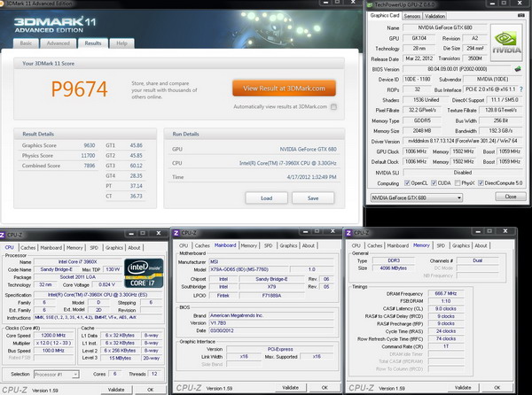
Task: Click the Load button in Run Details
Action: click(x=266, y=198)
